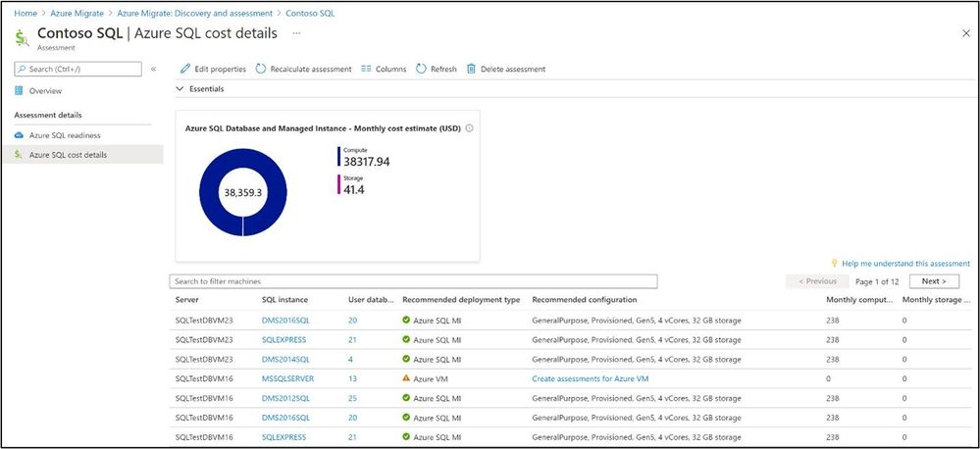Viewport: 980px width, 449px height.
Task: Open Azure Migrate: Discovery and assessment breadcrumb
Action: tap(195, 13)
